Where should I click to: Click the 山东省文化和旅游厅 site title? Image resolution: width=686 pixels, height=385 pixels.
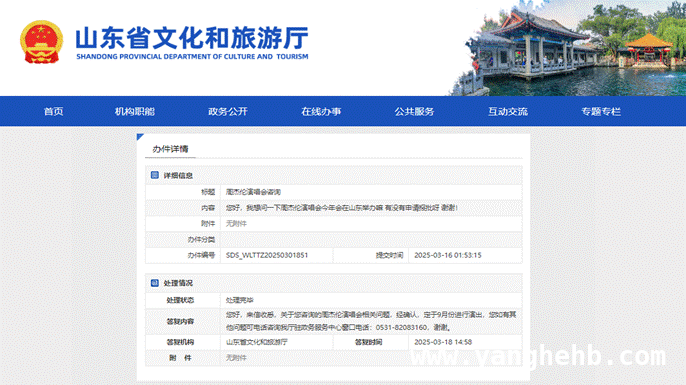coord(192,38)
